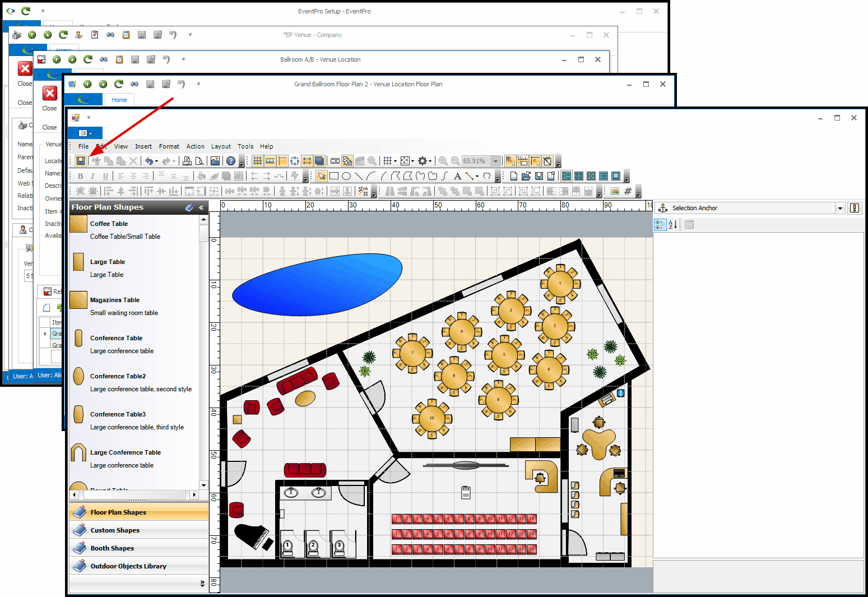The width and height of the screenshot is (868, 597).
Task: Click the hash symbol icon
Action: coord(628,191)
